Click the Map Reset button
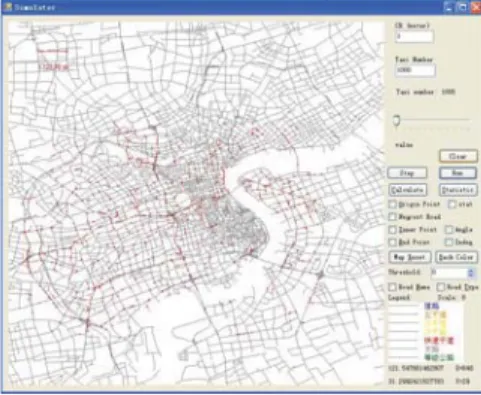Image resolution: width=481 pixels, height=395 pixels. (x=410, y=257)
